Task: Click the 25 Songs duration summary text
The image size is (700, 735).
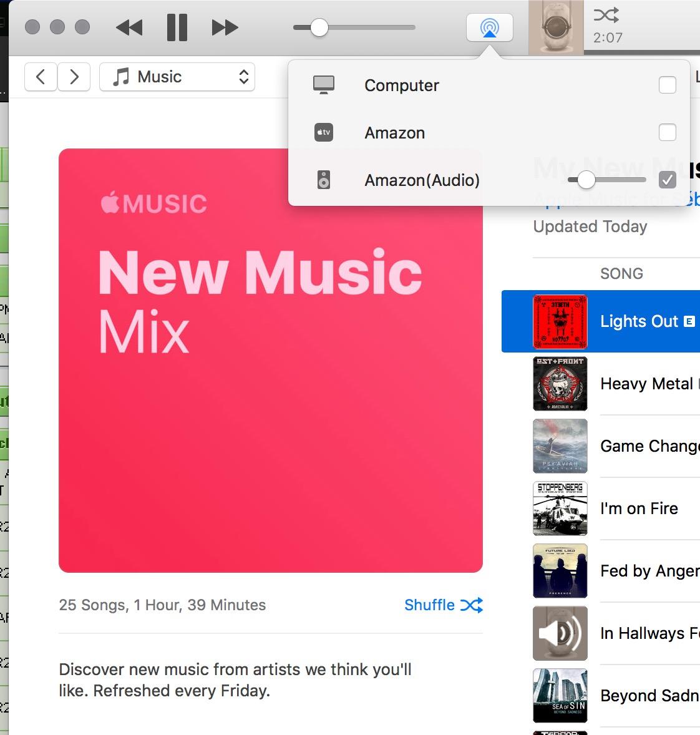Action: 162,605
